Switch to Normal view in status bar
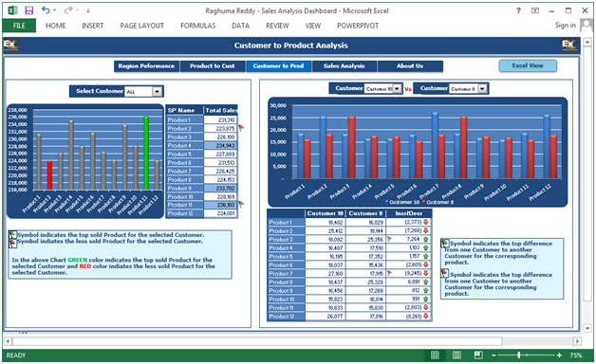The image size is (596, 364). click(x=435, y=355)
